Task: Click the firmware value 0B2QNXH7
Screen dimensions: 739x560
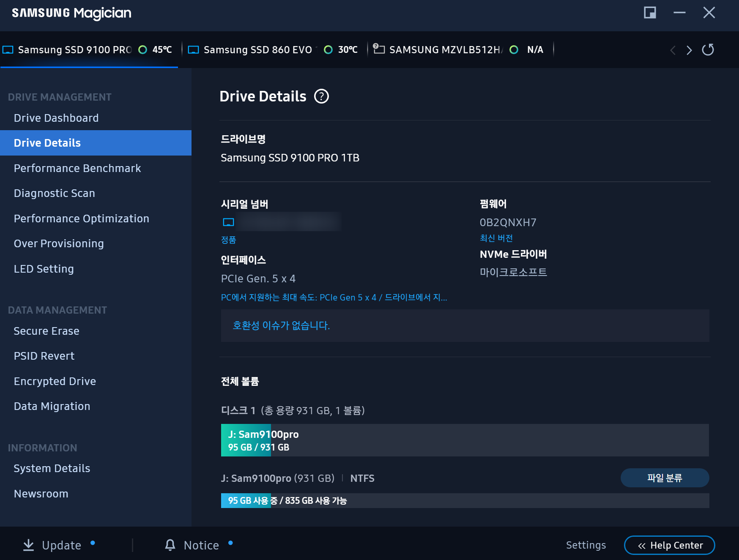Action: (508, 222)
